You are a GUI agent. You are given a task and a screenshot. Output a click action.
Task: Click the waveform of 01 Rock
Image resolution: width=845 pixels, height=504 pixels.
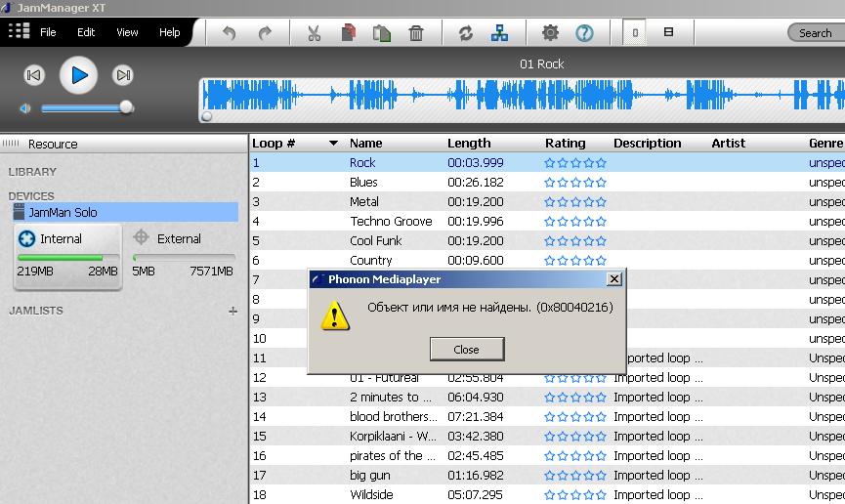coord(523,96)
